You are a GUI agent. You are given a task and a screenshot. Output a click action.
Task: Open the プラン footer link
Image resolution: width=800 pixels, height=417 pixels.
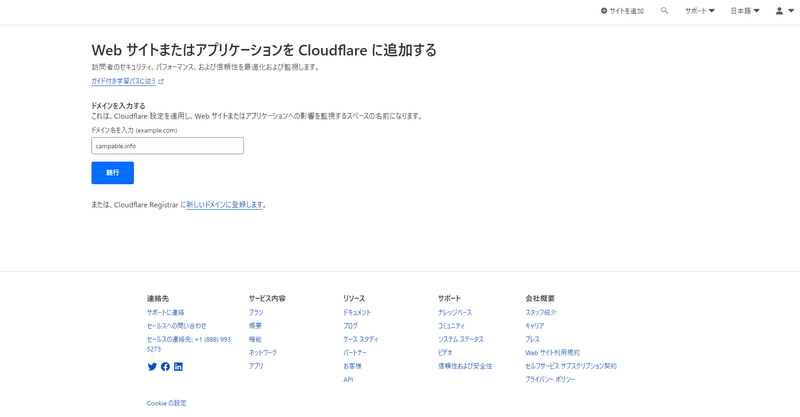point(256,312)
